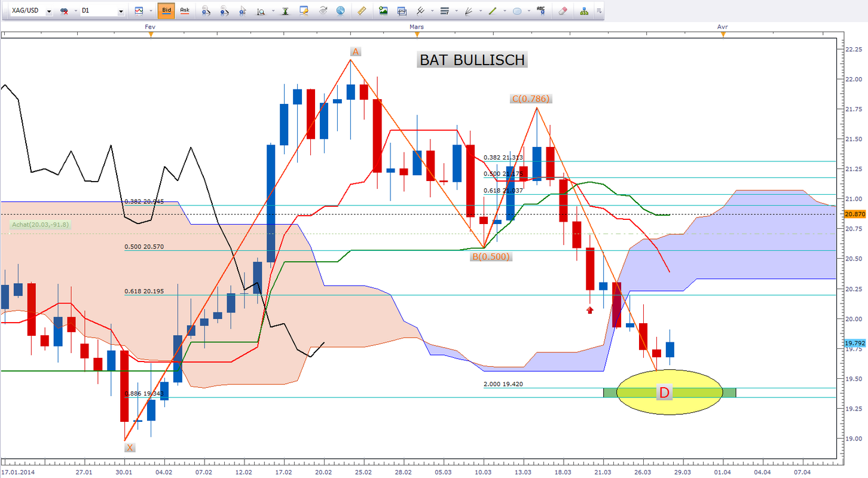Select the ellipse shape tool

coord(517,11)
